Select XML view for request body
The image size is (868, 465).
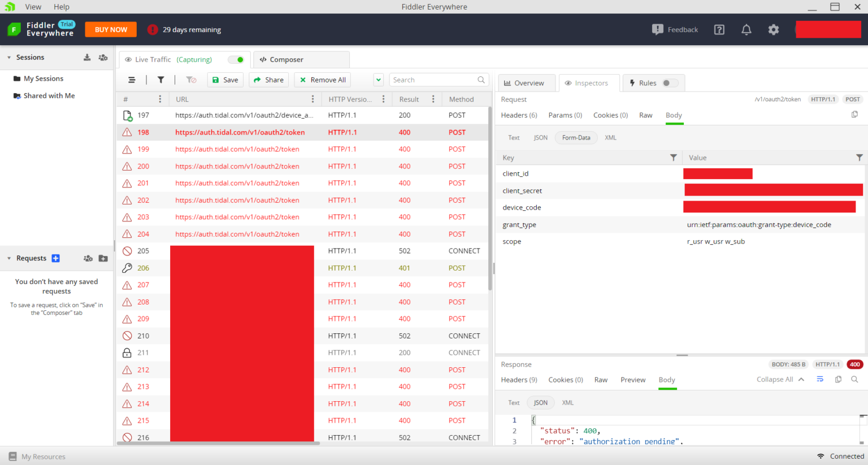610,137
